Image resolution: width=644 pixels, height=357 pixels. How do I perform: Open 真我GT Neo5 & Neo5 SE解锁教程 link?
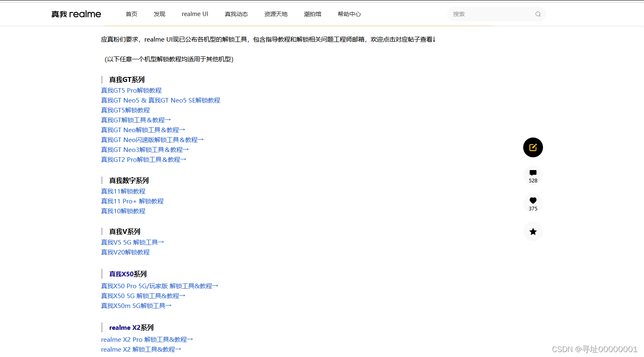tap(160, 100)
